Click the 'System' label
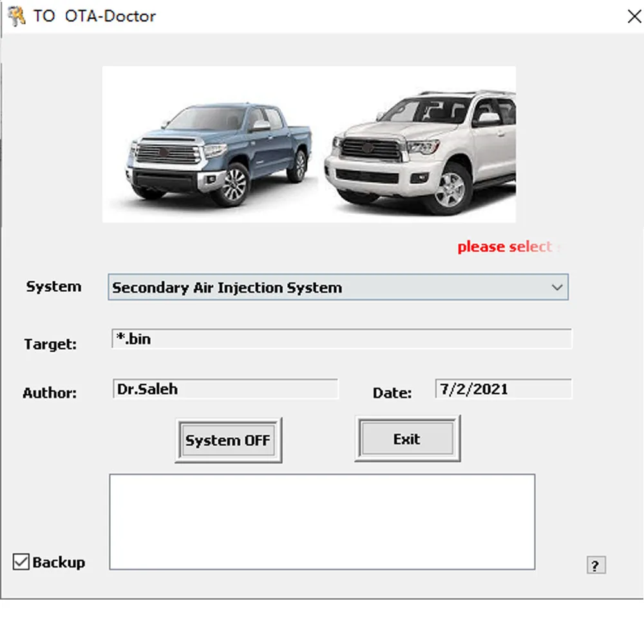 54,287
